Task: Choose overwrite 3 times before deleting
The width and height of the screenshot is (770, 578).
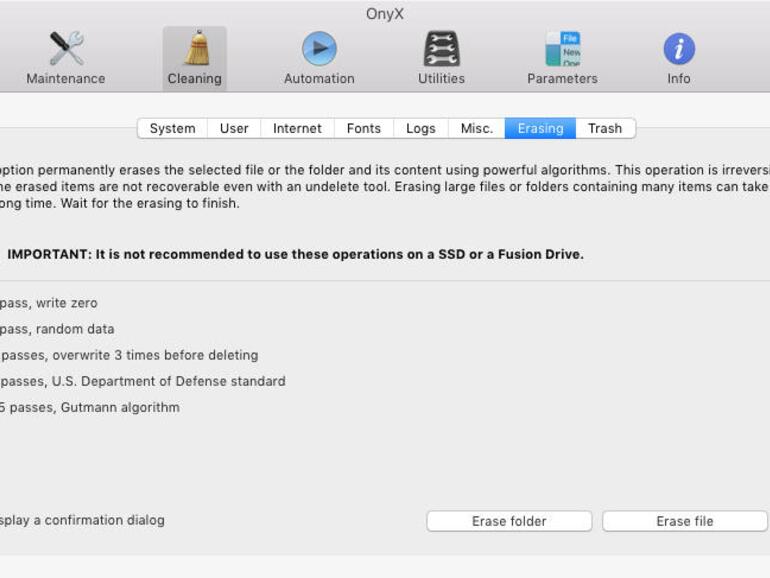Action: (x=129, y=355)
